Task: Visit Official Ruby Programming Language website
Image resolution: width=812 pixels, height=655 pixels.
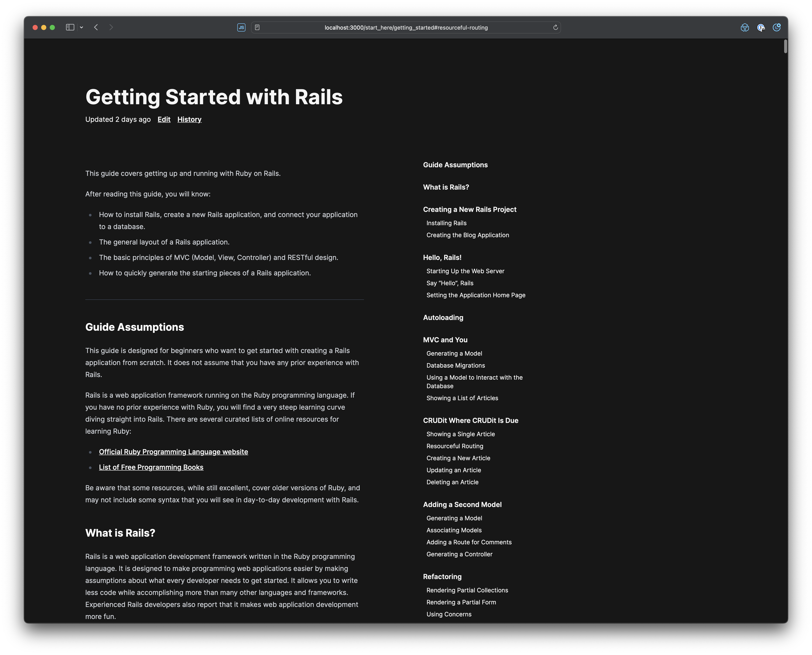Action: (x=173, y=452)
